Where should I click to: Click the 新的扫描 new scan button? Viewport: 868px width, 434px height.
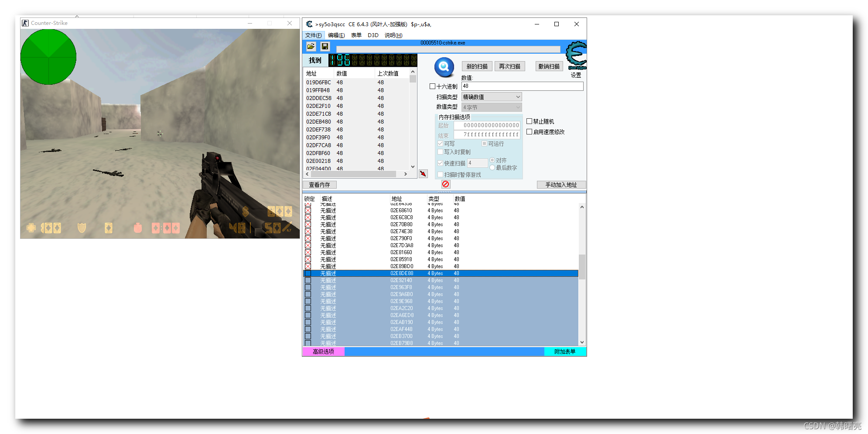pos(477,66)
